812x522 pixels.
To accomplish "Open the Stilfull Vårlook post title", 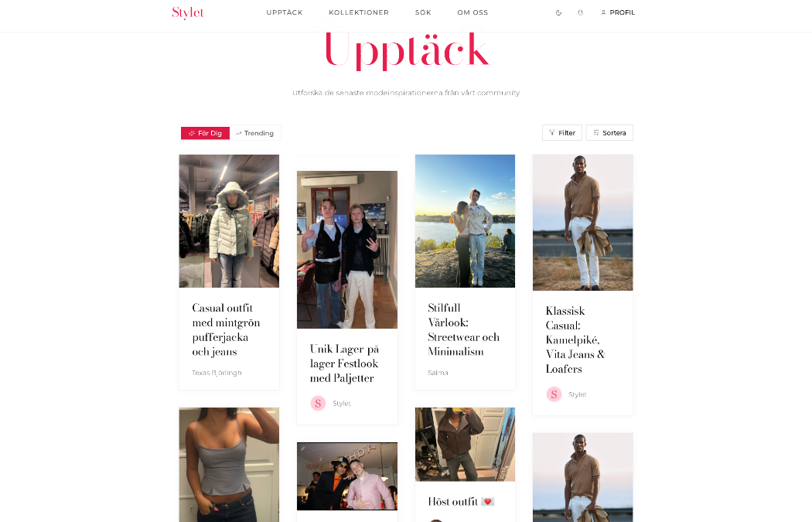I will pos(463,329).
